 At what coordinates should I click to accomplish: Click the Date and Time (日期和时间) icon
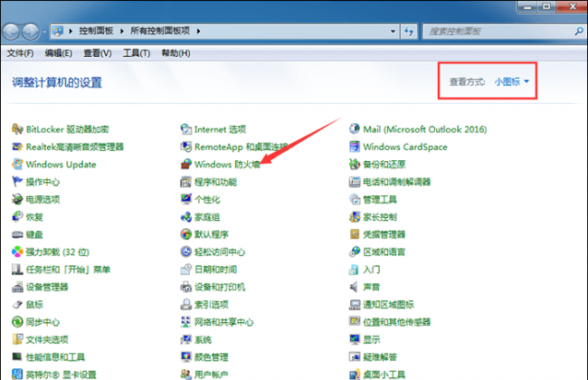click(186, 270)
